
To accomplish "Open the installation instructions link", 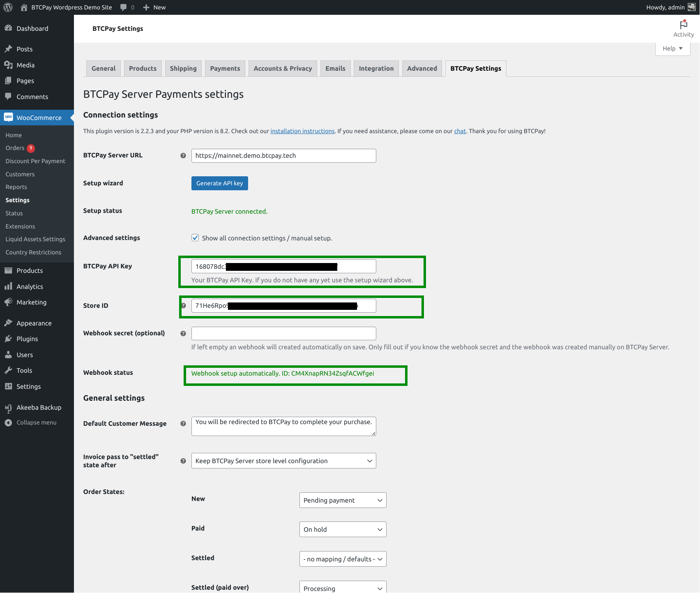I will click(x=302, y=131).
